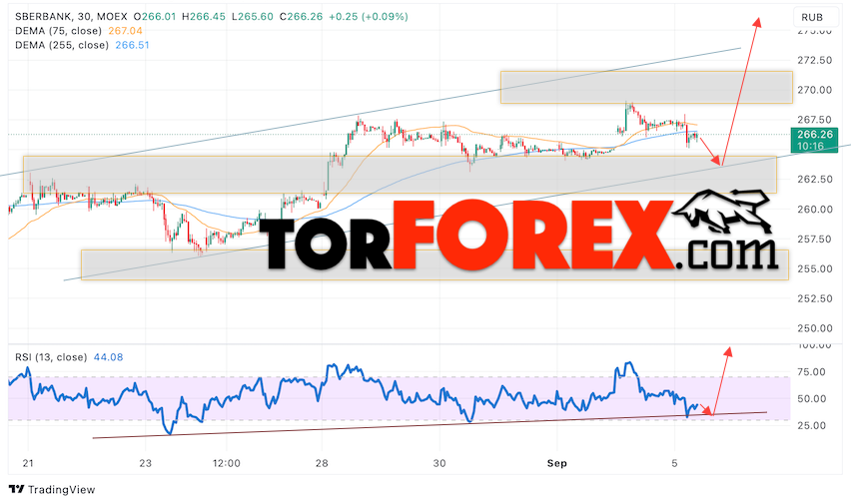Image resolution: width=851 pixels, height=504 pixels.
Task: Click the DEMA (255, close) indicator label
Action: [x=62, y=45]
